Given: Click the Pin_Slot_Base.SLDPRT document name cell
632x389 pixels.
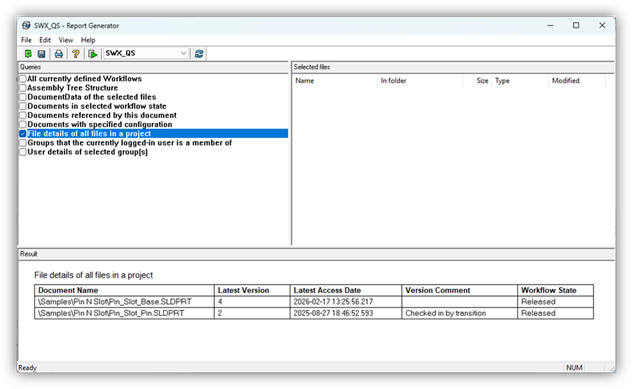Looking at the screenshot, I should pos(124,302).
